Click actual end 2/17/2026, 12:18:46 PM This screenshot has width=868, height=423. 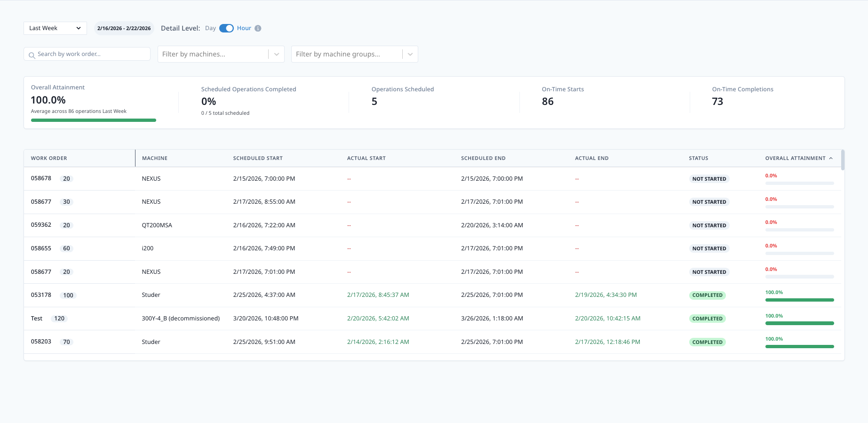[x=607, y=342]
